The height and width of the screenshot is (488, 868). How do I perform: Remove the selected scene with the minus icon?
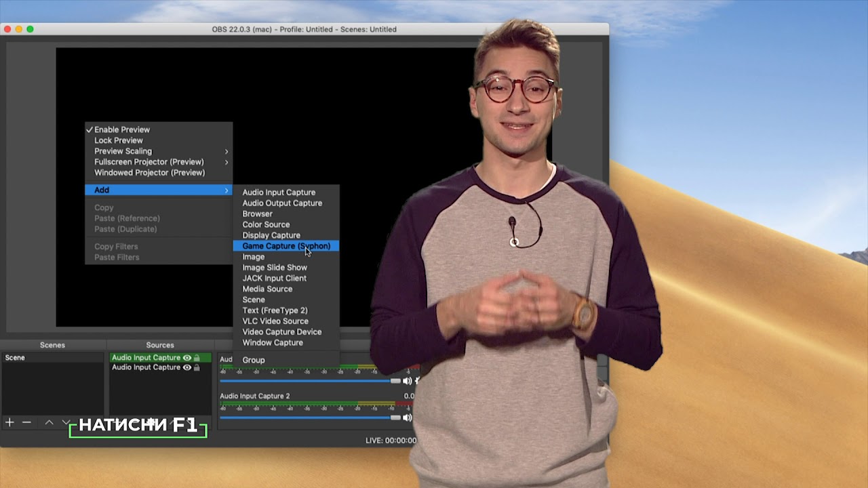(26, 422)
